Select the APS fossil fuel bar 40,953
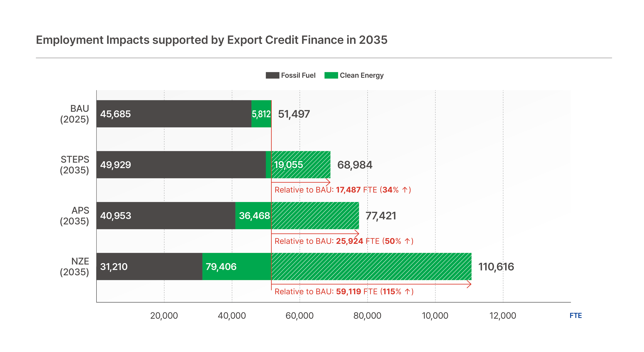 tap(166, 216)
